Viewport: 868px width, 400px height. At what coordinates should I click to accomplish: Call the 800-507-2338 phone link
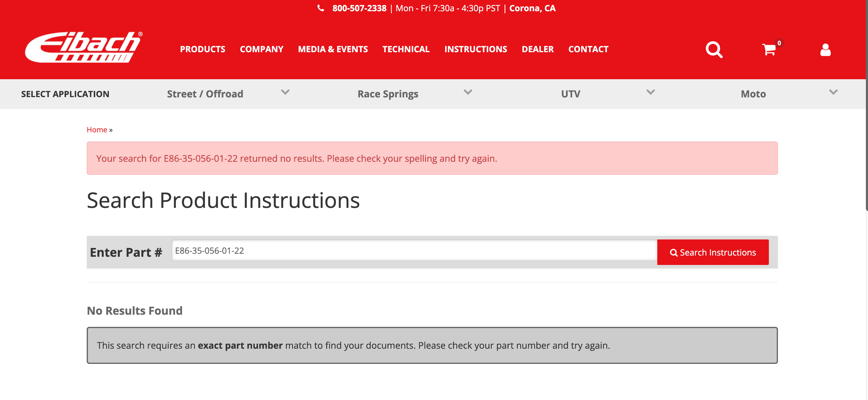(359, 8)
